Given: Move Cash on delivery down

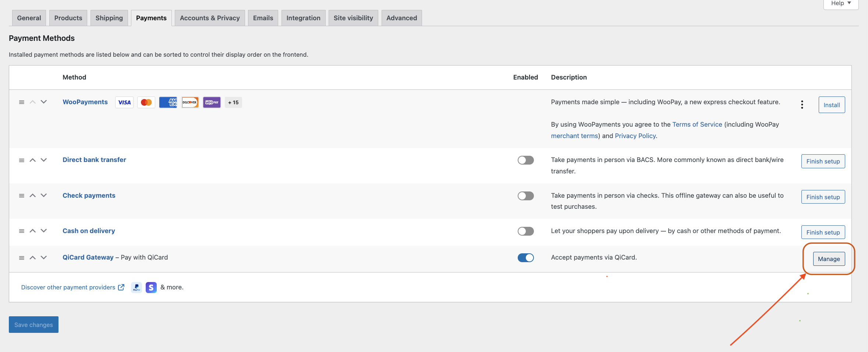Looking at the screenshot, I should 44,231.
